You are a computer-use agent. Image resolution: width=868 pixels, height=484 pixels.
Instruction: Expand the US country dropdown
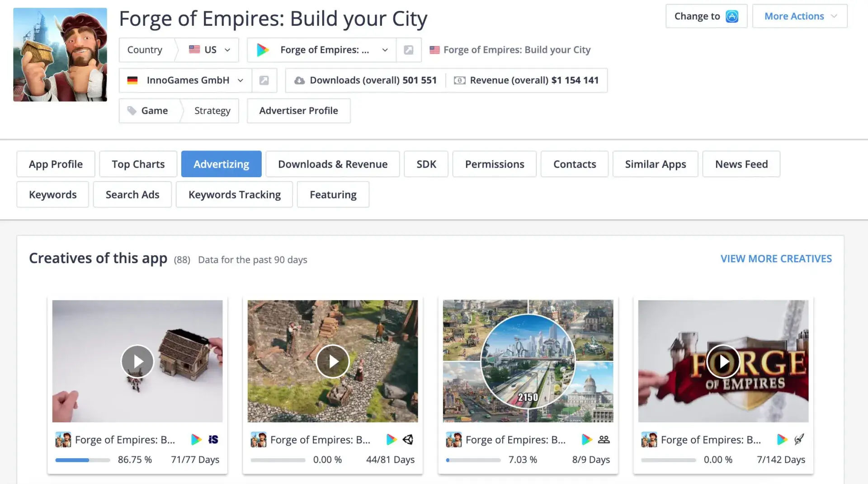(x=209, y=50)
